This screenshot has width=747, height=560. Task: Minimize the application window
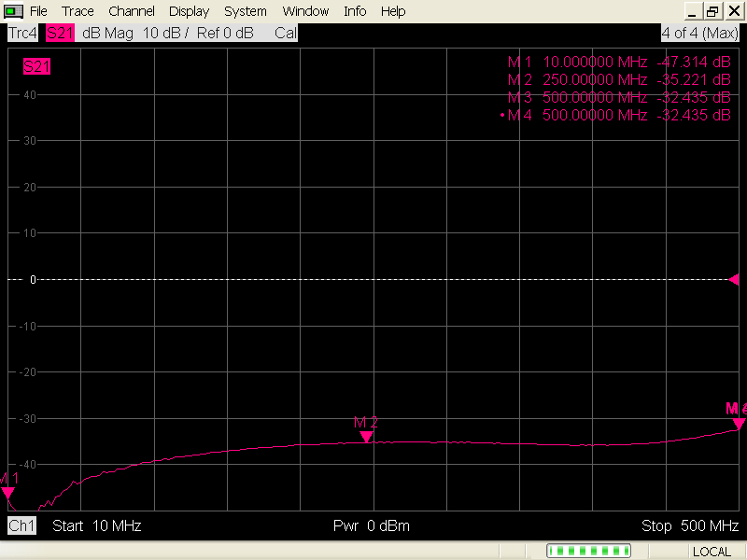point(693,11)
